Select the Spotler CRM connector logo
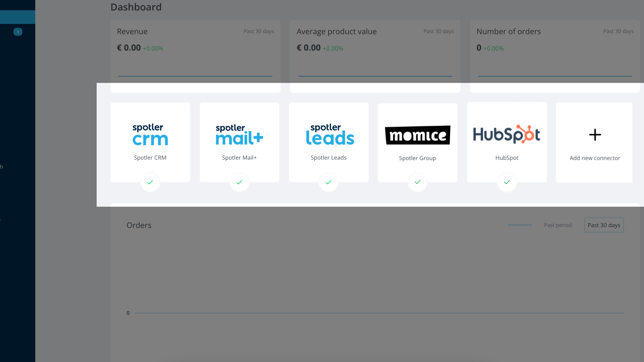 click(x=150, y=135)
